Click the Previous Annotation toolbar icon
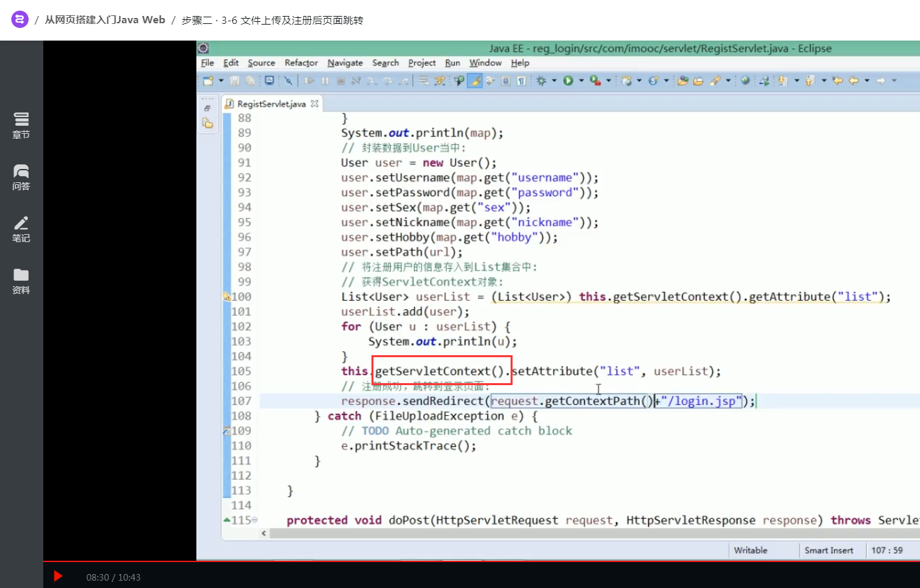 tap(809, 80)
